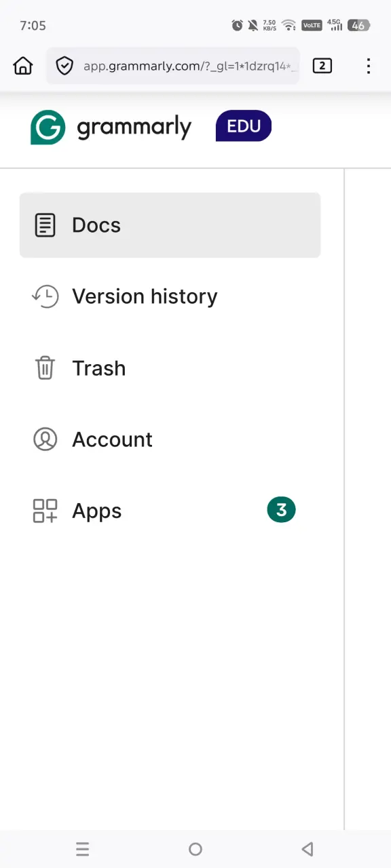The height and width of the screenshot is (868, 391).
Task: Tap the Account person icon
Action: (x=45, y=439)
